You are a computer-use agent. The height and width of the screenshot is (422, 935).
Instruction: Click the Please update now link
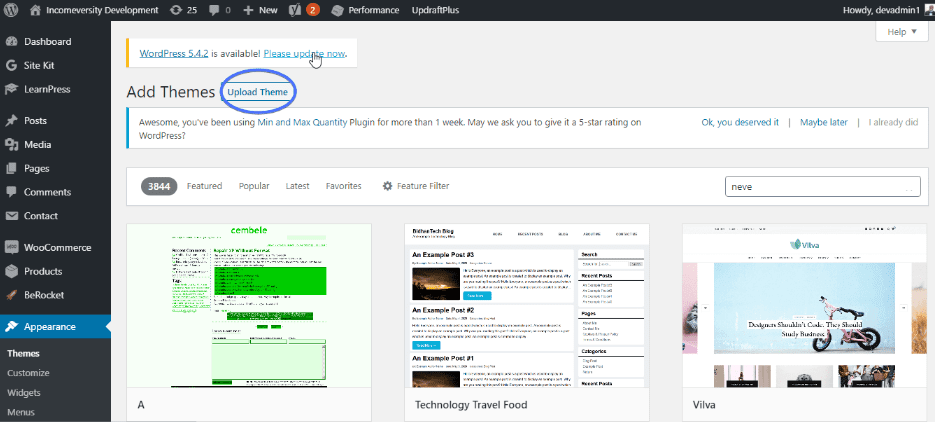click(x=304, y=53)
